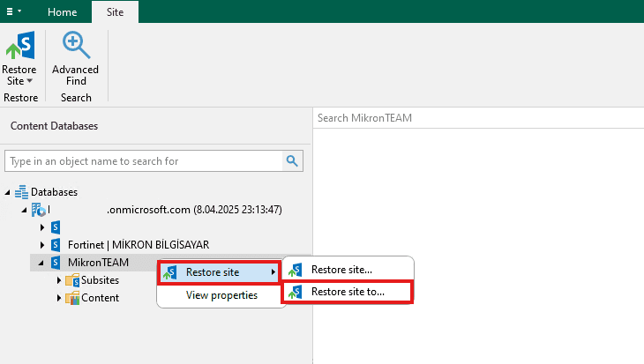Collapse the Databases tree node
644x364 pixels.
(x=7, y=192)
